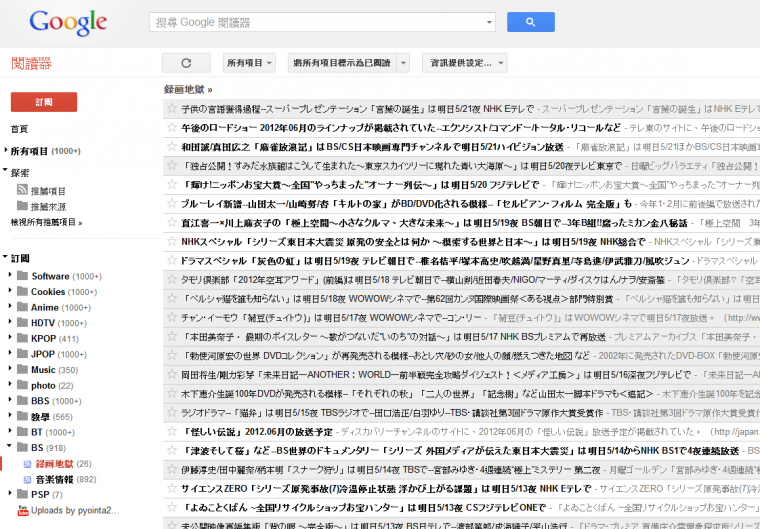Select the KPOP (411) folder label

[55, 338]
